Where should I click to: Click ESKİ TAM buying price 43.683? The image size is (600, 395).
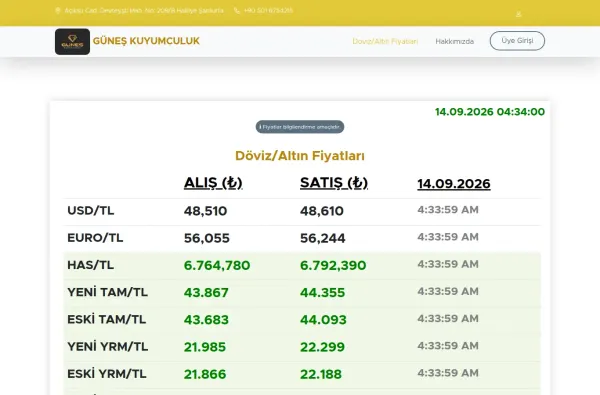pos(206,320)
